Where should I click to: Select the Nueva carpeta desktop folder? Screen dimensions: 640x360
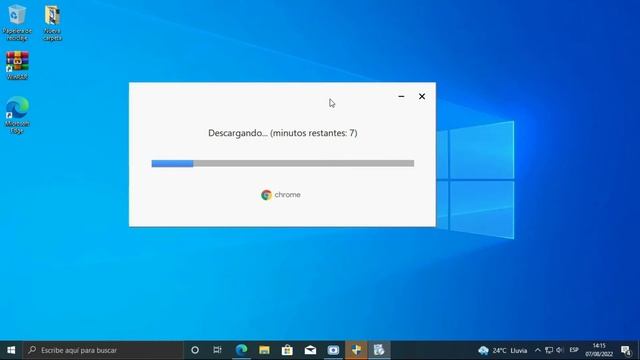[x=52, y=22]
